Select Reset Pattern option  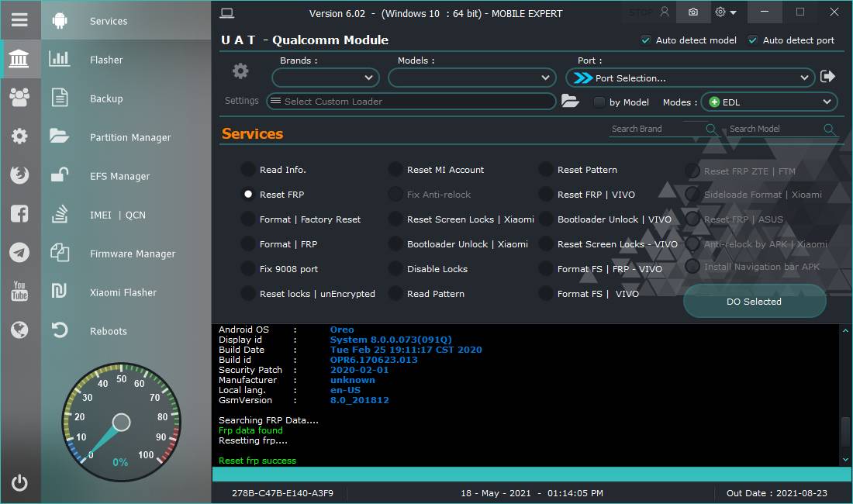coord(546,170)
